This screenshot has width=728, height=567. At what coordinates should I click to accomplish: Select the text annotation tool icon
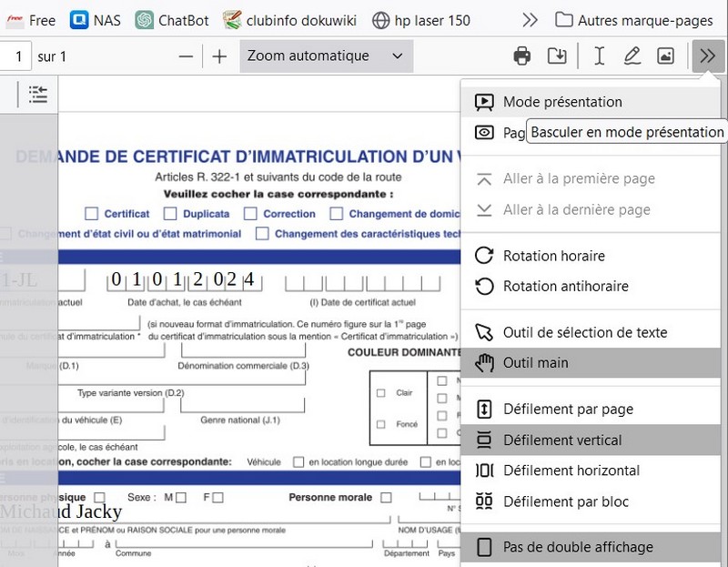599,56
